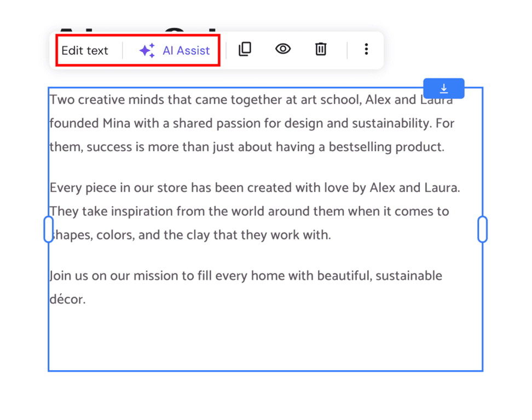Select the AI Assist sparkle icon
This screenshot has width=532, height=420.
(146, 50)
